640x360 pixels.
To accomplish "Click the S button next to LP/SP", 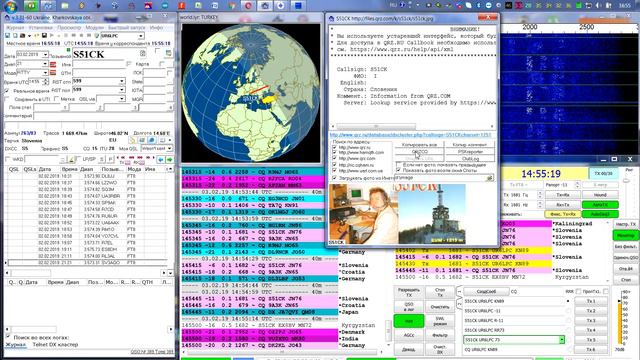I will (102, 160).
